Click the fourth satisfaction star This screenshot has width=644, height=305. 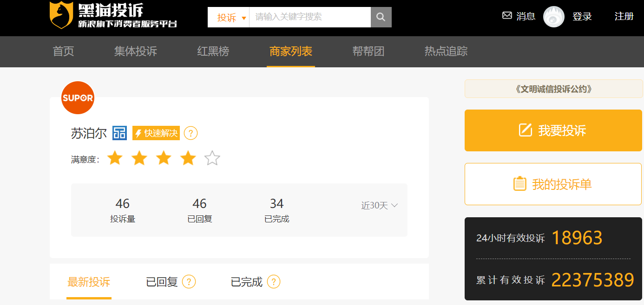tap(188, 158)
